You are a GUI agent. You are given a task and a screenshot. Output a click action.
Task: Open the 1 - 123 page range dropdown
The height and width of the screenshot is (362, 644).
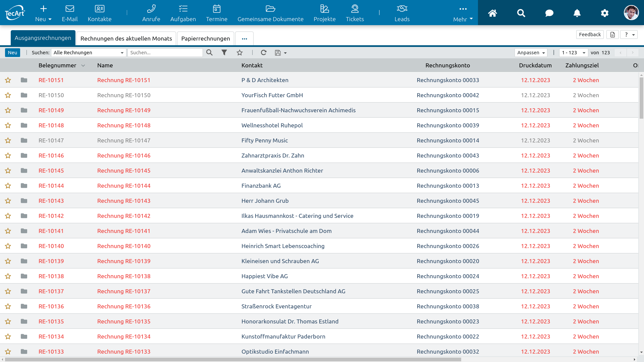point(573,53)
